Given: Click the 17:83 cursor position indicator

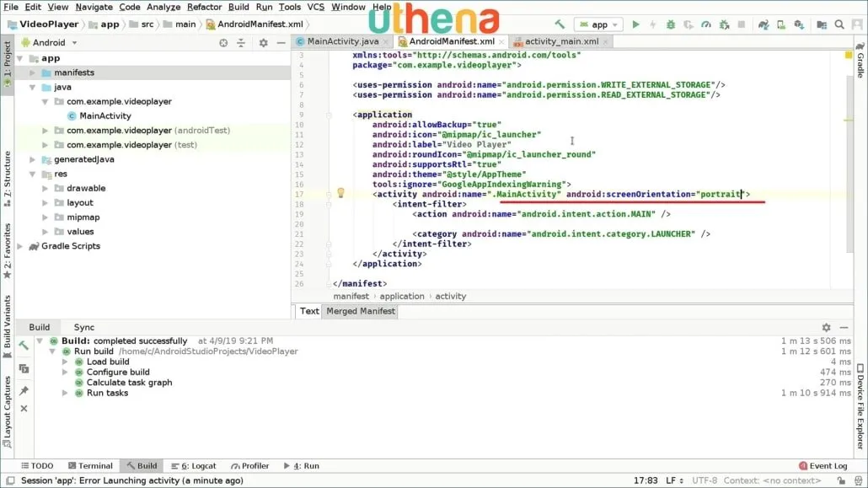Looking at the screenshot, I should 646,480.
